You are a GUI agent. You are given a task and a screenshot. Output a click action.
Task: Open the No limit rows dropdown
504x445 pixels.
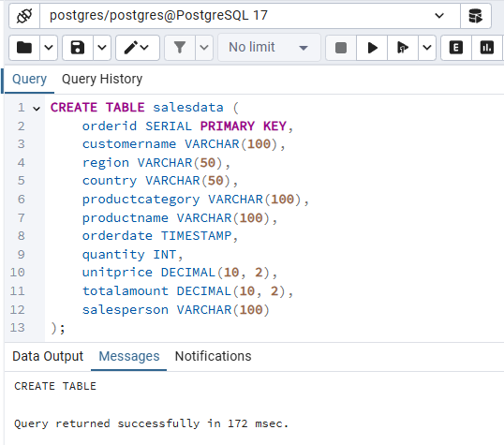(269, 48)
